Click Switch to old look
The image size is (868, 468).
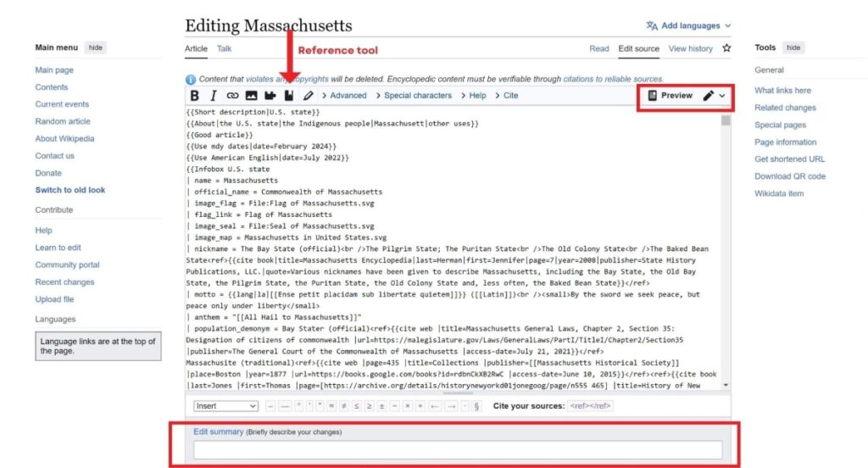[70, 190]
